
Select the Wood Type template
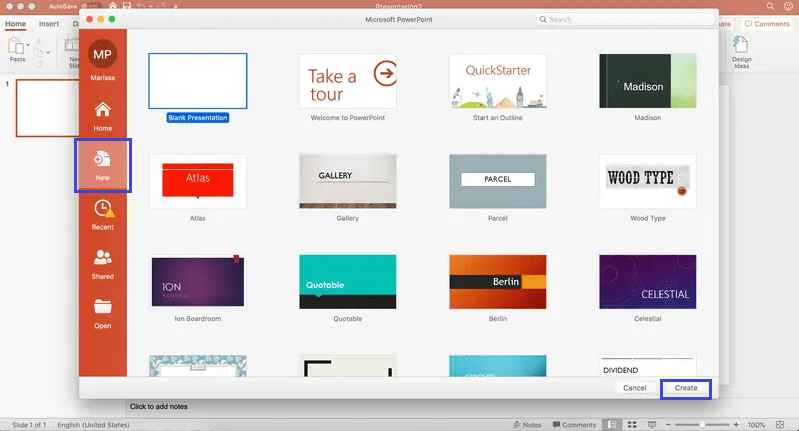click(x=648, y=181)
